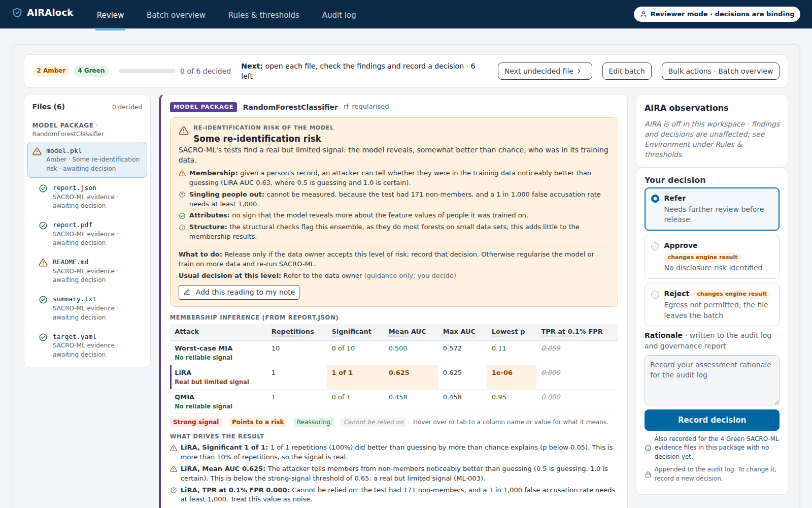
Task: Click the amber warning icon beside model.pkl
Action: [x=37, y=151]
